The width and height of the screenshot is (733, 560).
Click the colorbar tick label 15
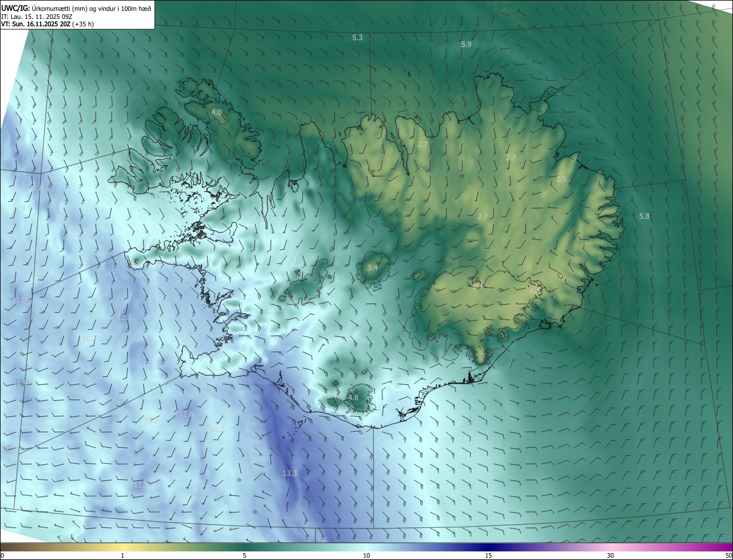click(488, 555)
